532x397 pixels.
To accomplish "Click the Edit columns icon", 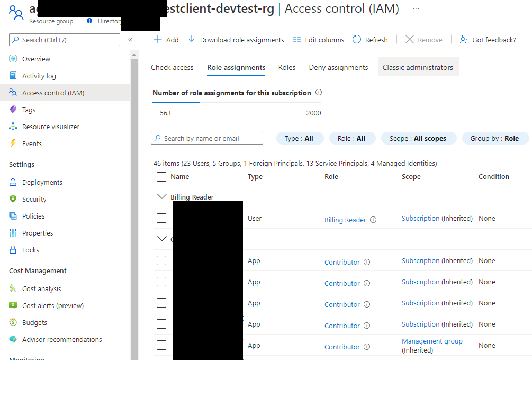I will coord(297,39).
